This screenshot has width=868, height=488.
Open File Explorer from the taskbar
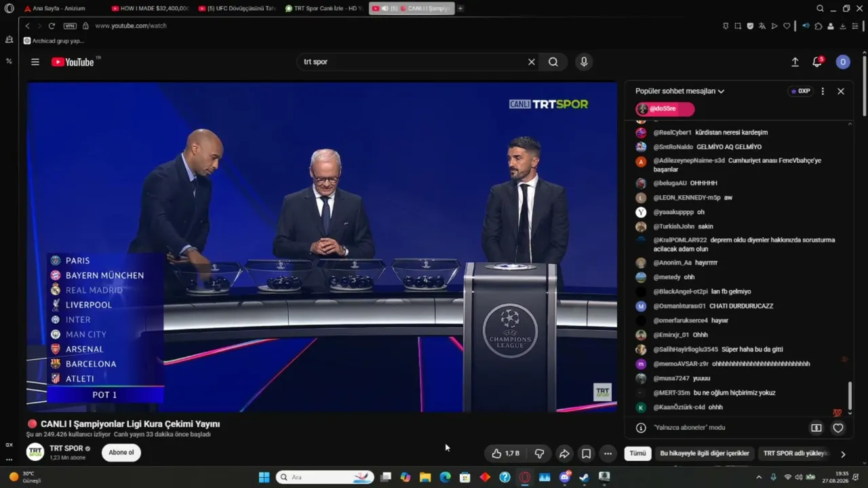click(x=425, y=477)
